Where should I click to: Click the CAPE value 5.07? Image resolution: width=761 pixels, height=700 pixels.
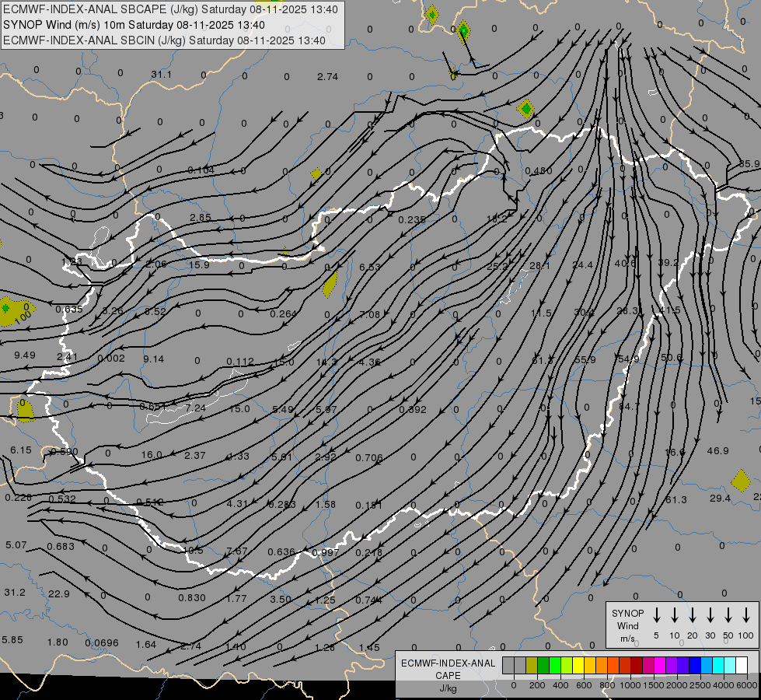(16, 545)
